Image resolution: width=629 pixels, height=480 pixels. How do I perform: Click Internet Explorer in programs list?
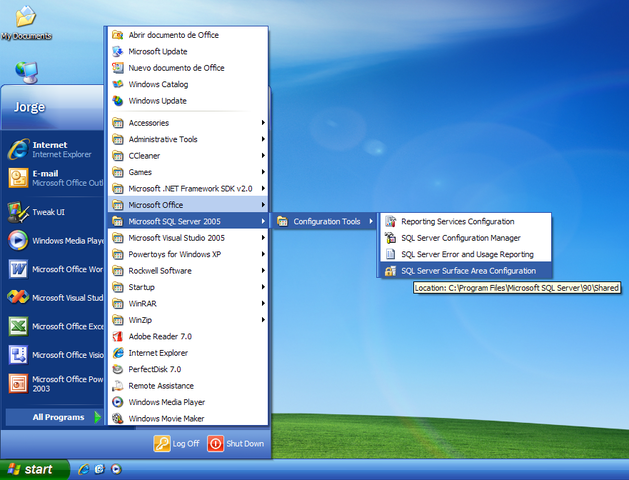[x=188, y=353]
